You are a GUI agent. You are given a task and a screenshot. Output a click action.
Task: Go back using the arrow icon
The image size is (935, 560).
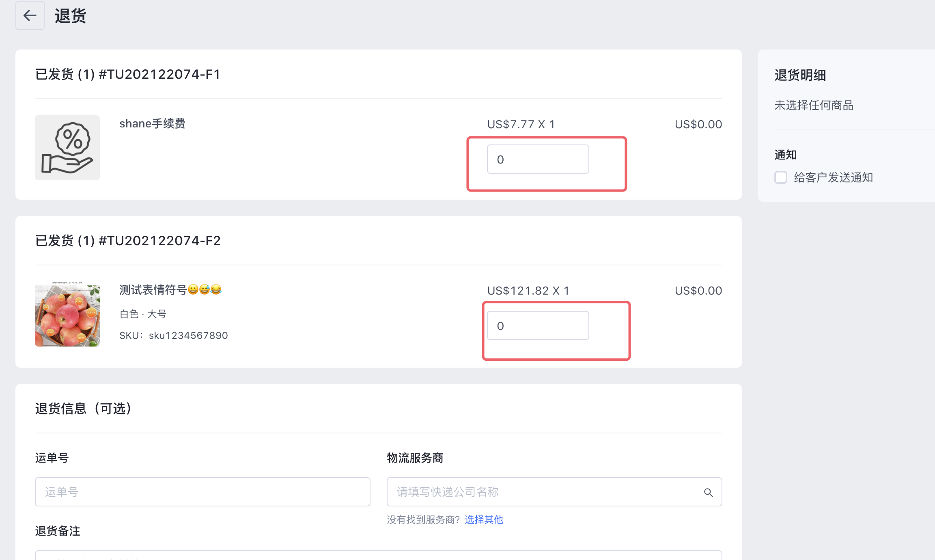(x=30, y=15)
